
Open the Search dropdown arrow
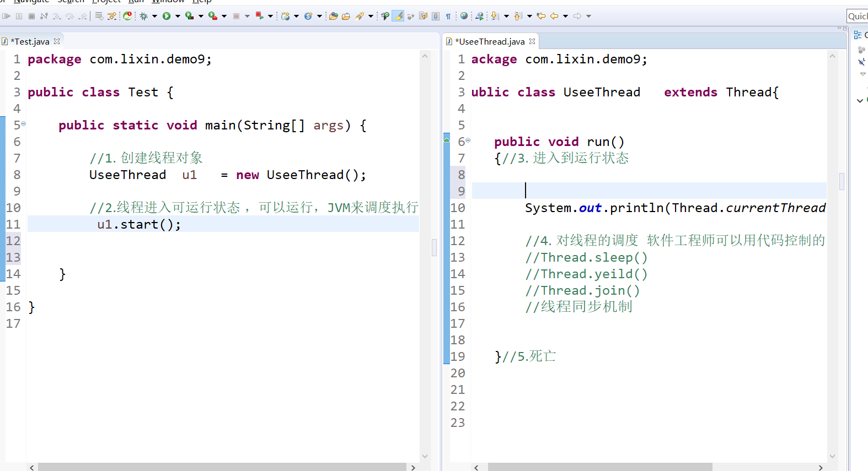(371, 16)
